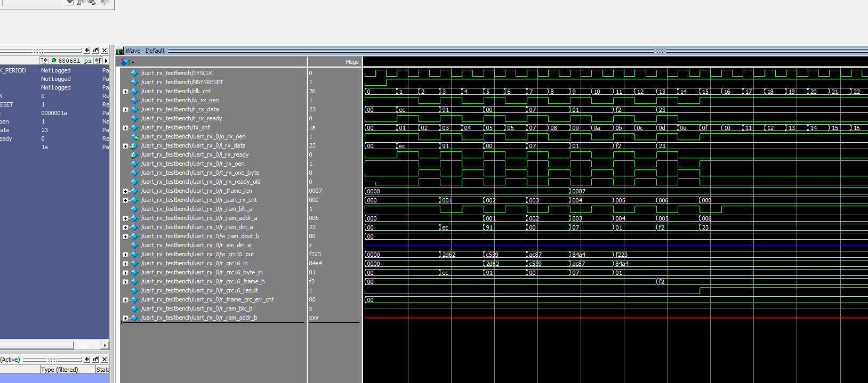Click the 0000001a value in Objects pane
The image size is (868, 383).
(54, 113)
